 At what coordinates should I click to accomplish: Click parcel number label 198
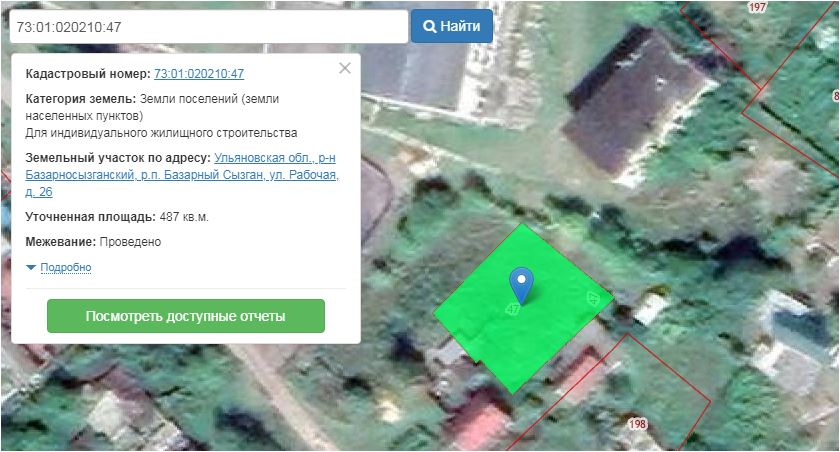[x=638, y=424]
